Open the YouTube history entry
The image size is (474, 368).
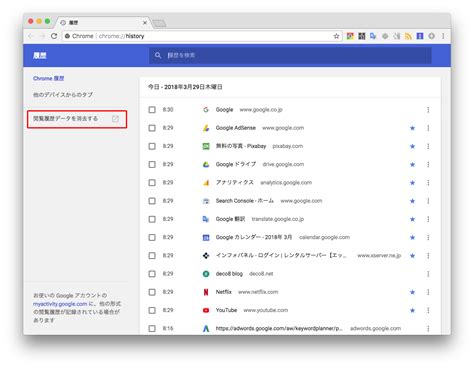pos(226,310)
